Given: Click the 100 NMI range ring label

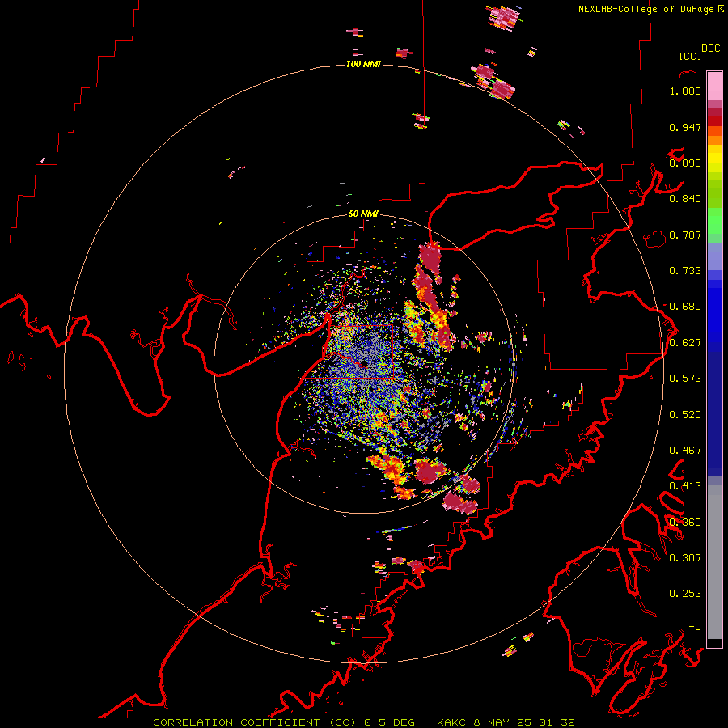Looking at the screenshot, I should coord(363,64).
